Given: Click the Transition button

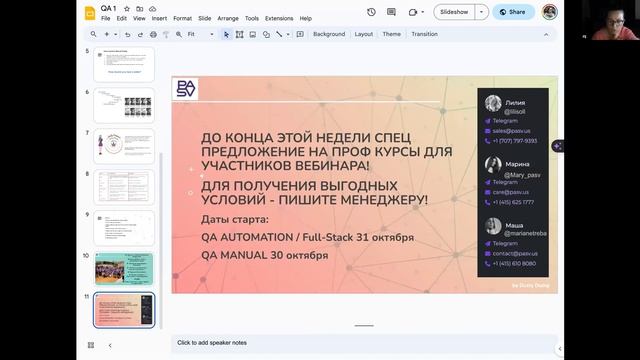Looking at the screenshot, I should point(424,34).
